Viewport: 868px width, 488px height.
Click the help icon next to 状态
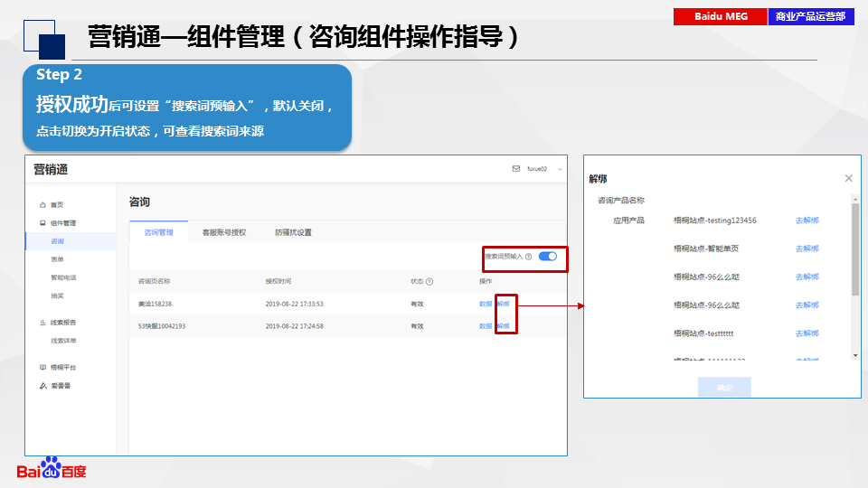click(429, 282)
